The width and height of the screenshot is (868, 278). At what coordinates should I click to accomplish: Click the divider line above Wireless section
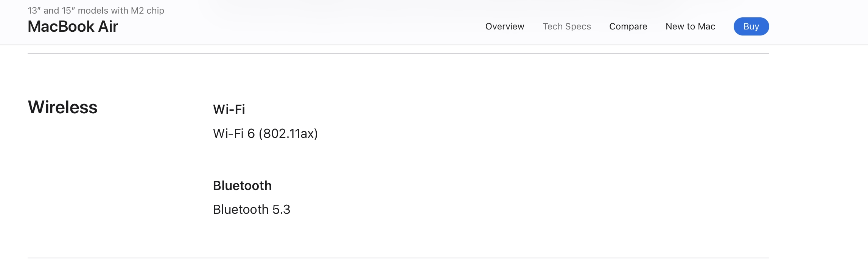click(x=398, y=54)
